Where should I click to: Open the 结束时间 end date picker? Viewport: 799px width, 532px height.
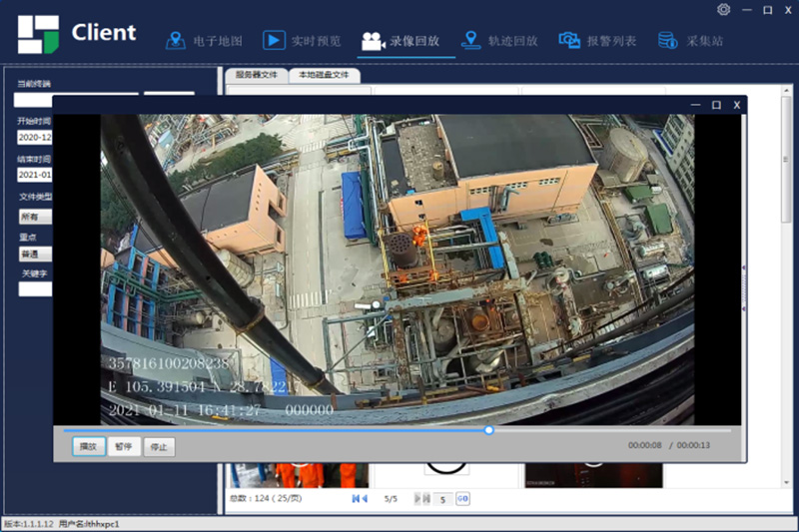[35, 175]
